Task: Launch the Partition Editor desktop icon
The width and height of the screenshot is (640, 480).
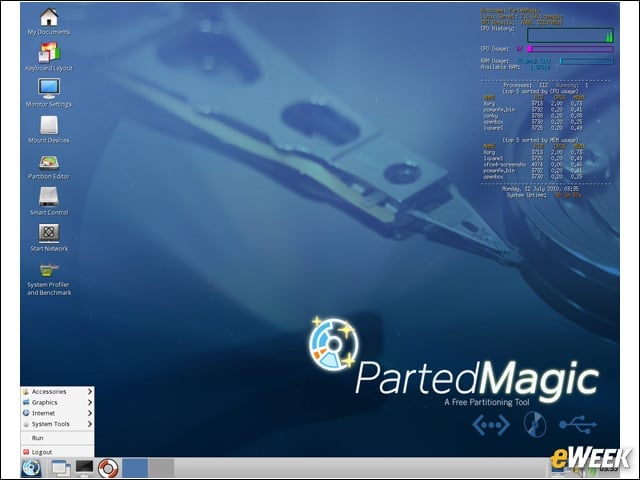Action: pos(49,165)
